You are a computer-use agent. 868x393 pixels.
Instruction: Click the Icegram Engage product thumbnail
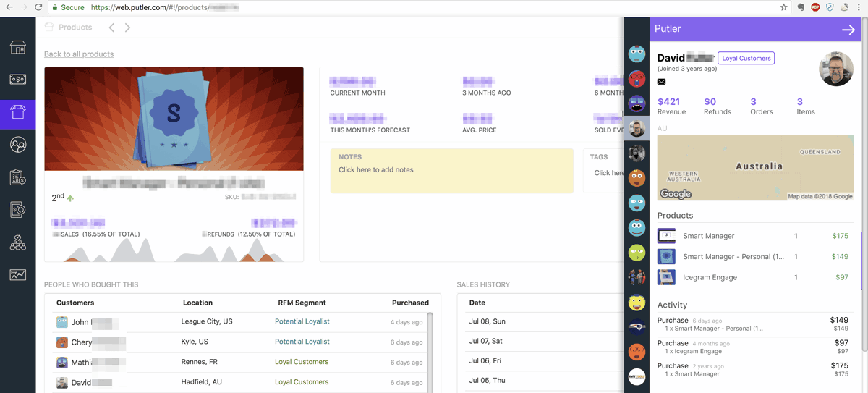666,277
